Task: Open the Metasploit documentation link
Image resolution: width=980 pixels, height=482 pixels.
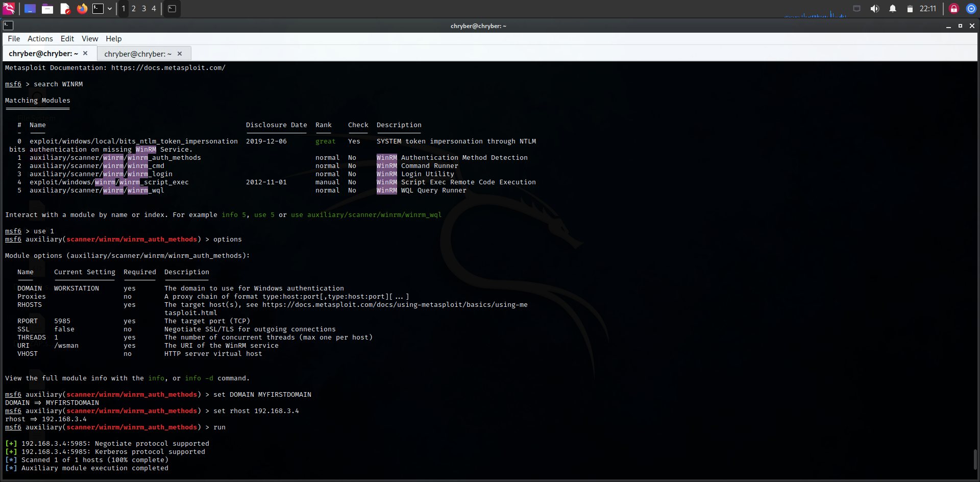Action: click(168, 67)
